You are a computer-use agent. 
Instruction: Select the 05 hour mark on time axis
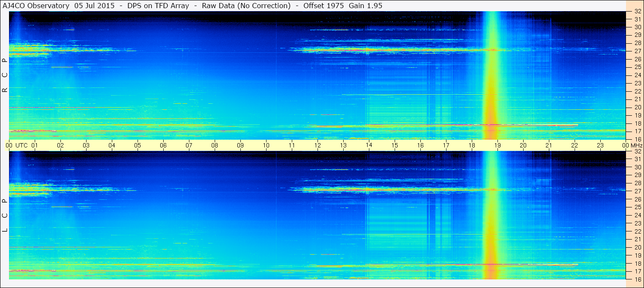[x=138, y=145]
